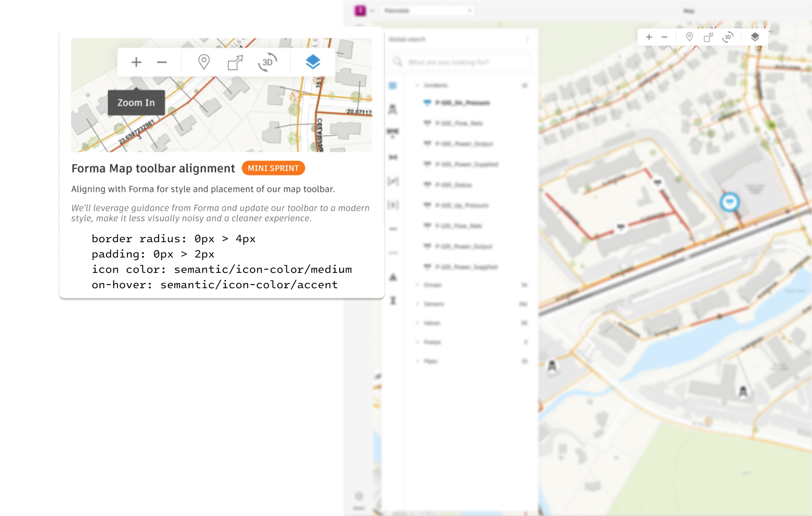Expand the Valves category
Viewport: 812px width, 516px height.
(417, 323)
